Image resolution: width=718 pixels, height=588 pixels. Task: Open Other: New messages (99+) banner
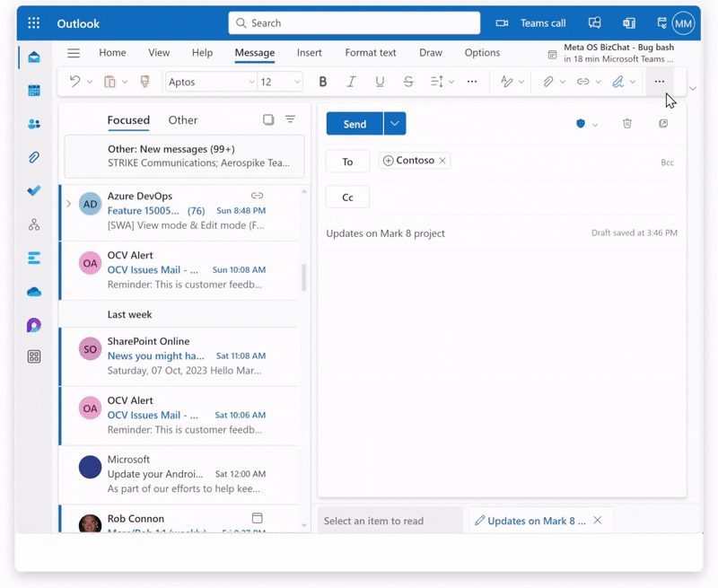(x=184, y=156)
